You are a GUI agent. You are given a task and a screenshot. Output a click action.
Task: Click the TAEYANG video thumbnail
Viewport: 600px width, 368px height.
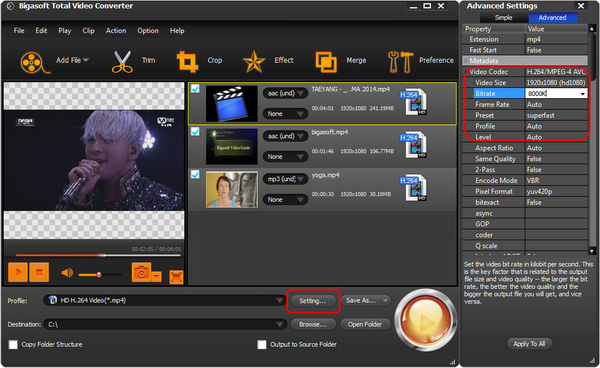(x=232, y=103)
